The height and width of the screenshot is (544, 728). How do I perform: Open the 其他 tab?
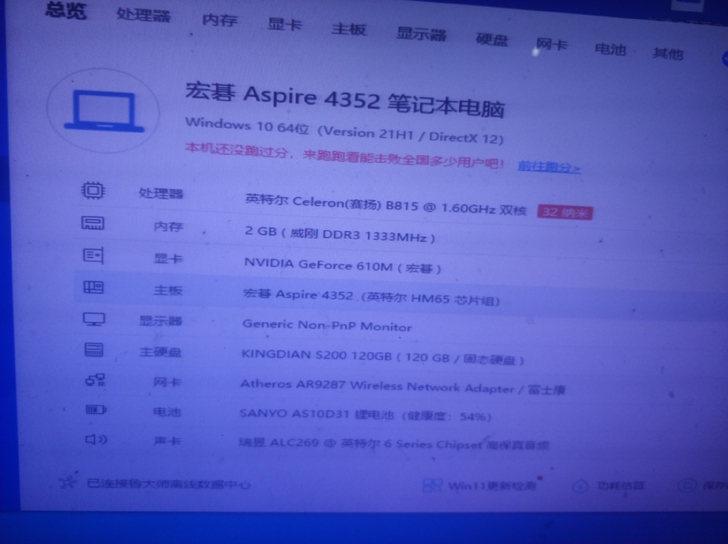click(668, 54)
